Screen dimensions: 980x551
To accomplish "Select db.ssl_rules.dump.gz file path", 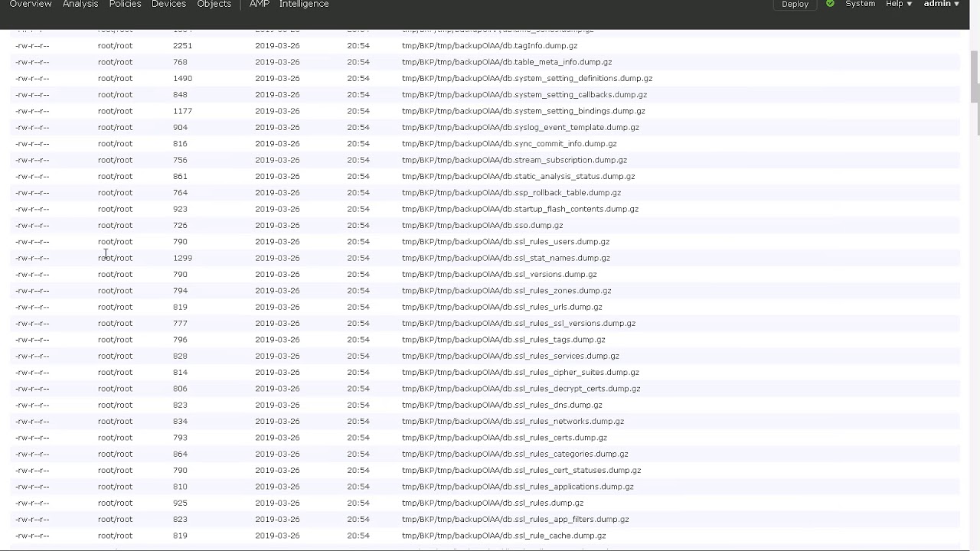I will point(493,503).
